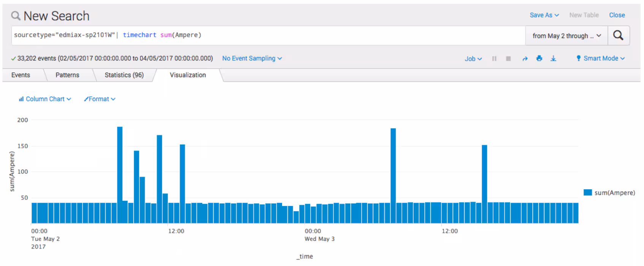This screenshot has width=644, height=266.
Task: Print the search results
Action: click(x=539, y=59)
